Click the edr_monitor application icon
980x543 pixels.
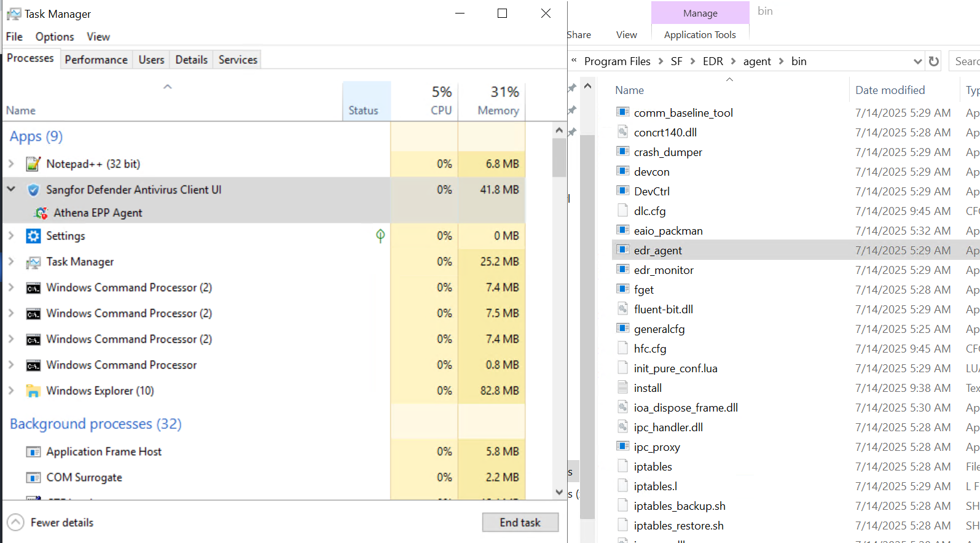click(623, 270)
